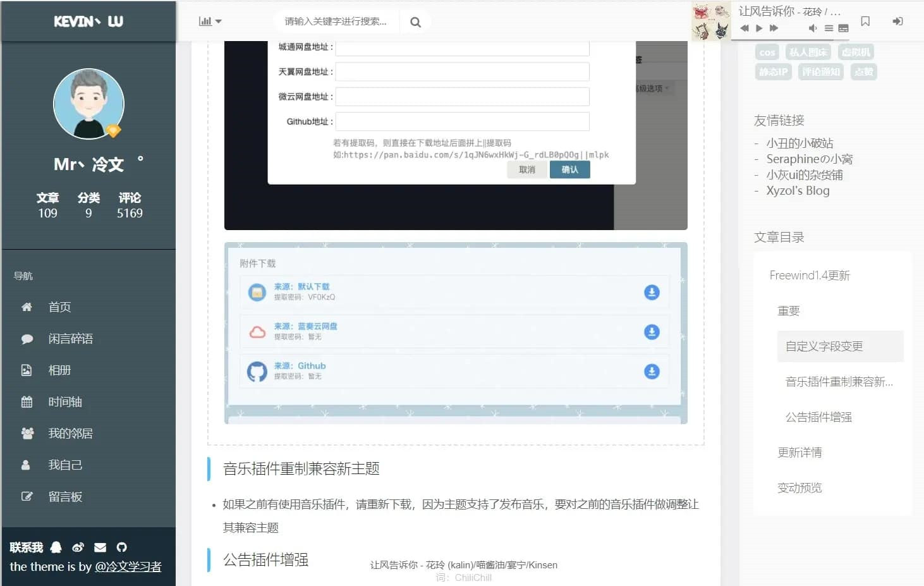
Task: Open the statistics chart dropdown in header
Action: tap(210, 21)
